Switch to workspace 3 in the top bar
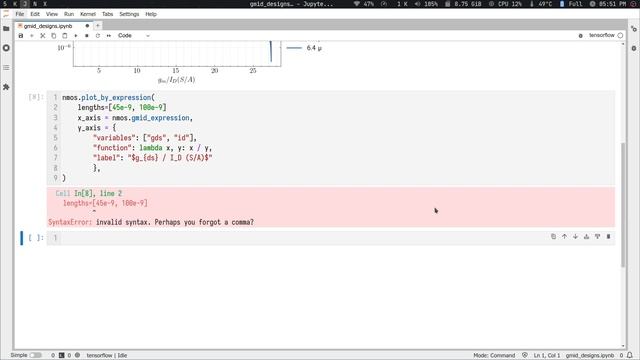 click(x=25, y=4)
